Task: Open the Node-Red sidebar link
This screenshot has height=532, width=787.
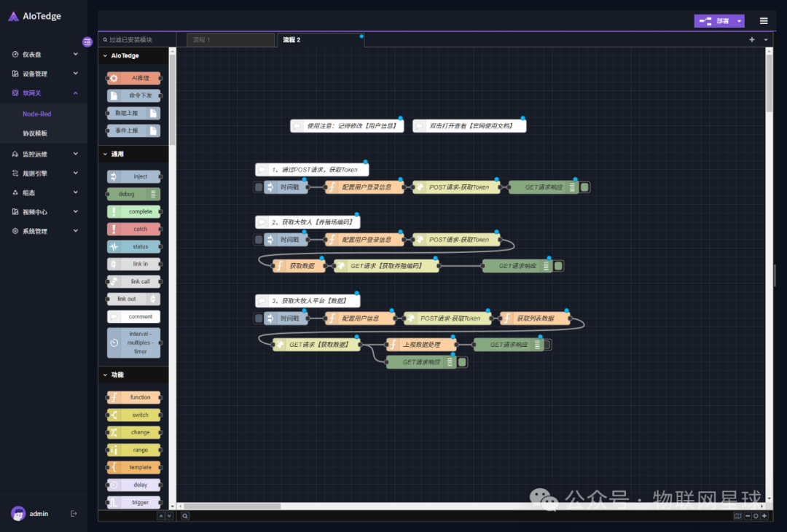Action: pyautogui.click(x=37, y=114)
